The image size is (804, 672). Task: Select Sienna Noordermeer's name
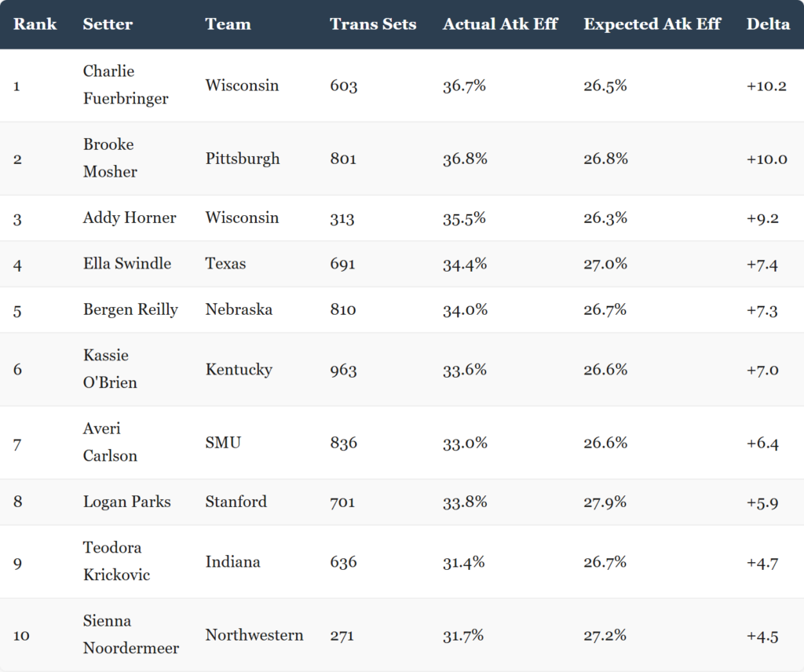click(x=131, y=634)
